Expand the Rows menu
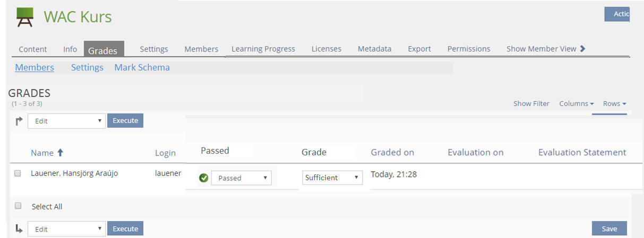This screenshot has width=644, height=238. (x=614, y=104)
